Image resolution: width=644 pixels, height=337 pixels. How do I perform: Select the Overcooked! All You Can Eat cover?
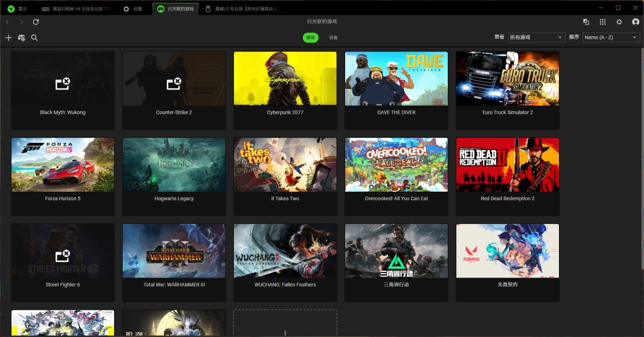point(396,164)
